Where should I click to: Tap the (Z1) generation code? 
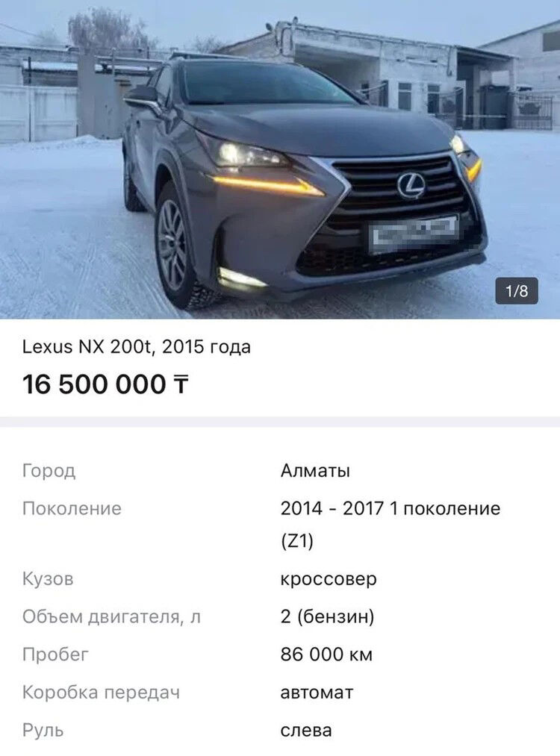297,541
